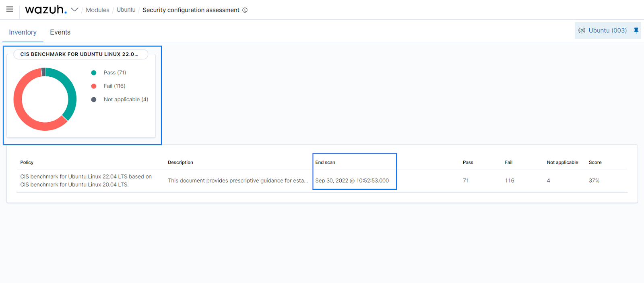
Task: Click the CIS Benchmark card title
Action: point(79,54)
